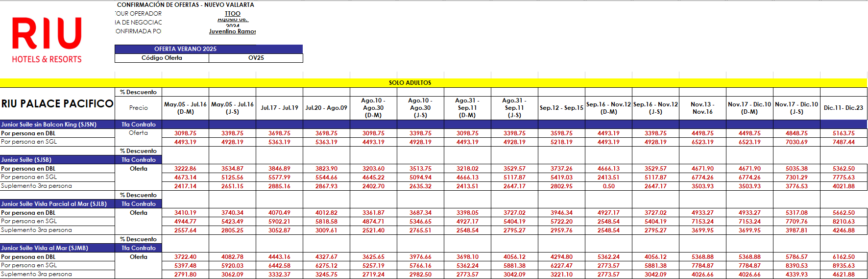Select the 'Nov.13 - Nov.16' column header
Screen dimensions: 868x279
click(x=703, y=108)
